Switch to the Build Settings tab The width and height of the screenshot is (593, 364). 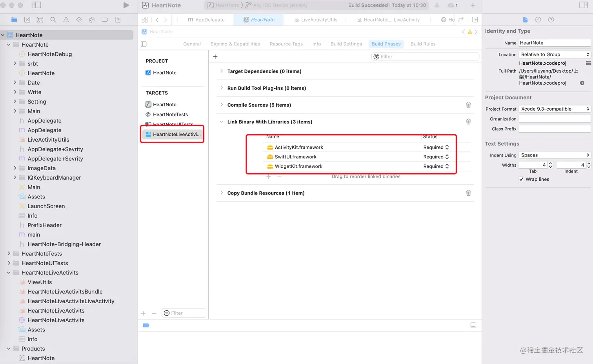pos(346,44)
